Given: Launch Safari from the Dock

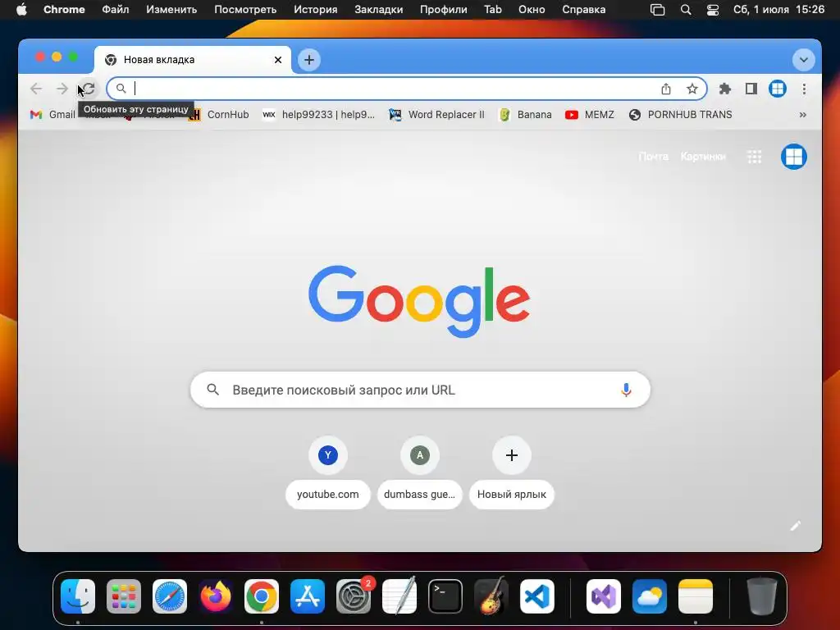Looking at the screenshot, I should (x=170, y=596).
